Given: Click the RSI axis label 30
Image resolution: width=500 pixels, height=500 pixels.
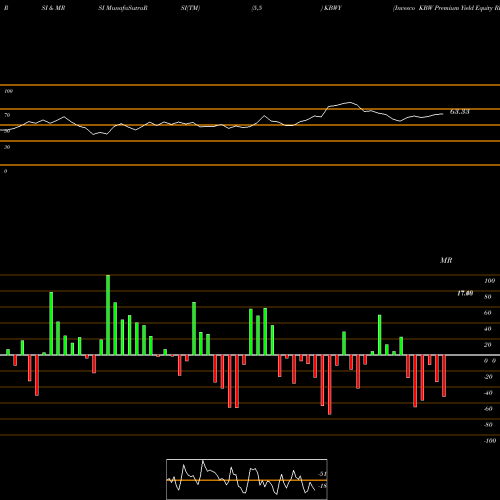Looking at the screenshot, I should [x=7, y=147].
